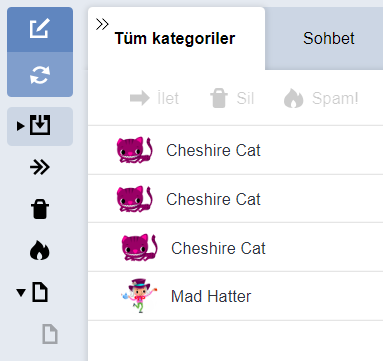The image size is (383, 361).
Task: Click the second Cheshire Cat avatar
Action: (135, 199)
